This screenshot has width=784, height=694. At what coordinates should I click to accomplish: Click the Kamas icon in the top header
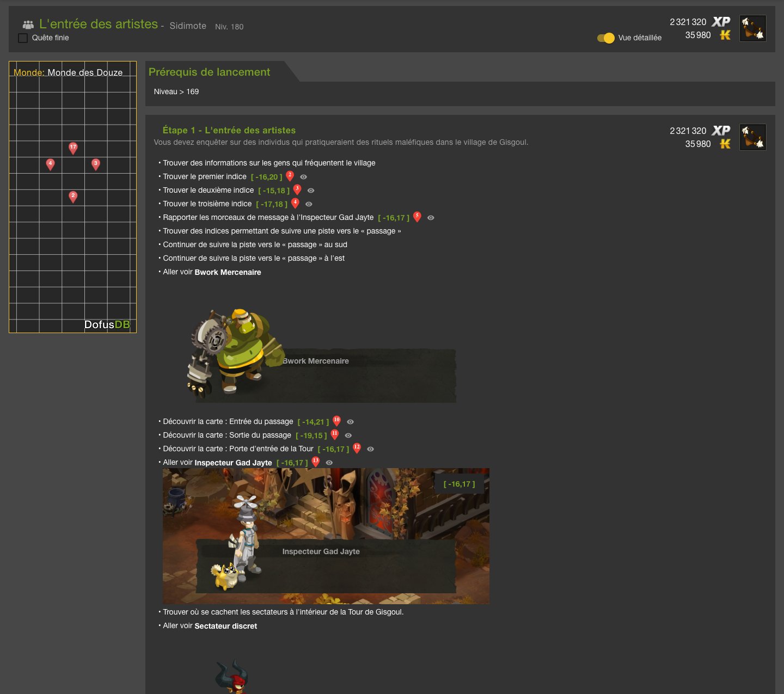(725, 35)
